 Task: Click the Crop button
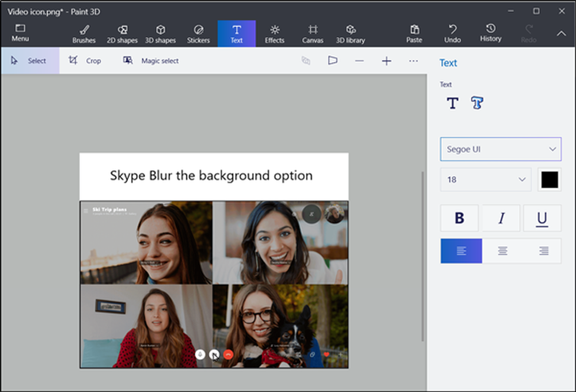[x=85, y=61]
